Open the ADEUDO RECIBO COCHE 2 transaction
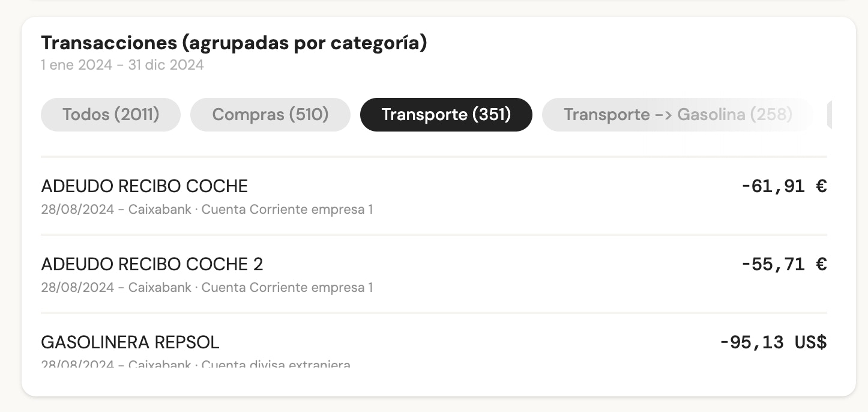This screenshot has width=868, height=412. 152,264
